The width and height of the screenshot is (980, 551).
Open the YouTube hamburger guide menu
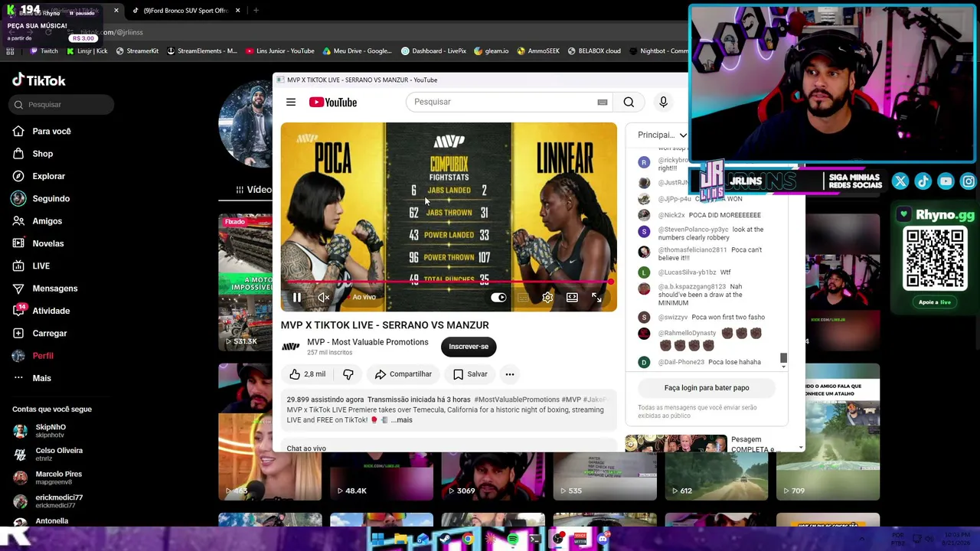pyautogui.click(x=291, y=102)
